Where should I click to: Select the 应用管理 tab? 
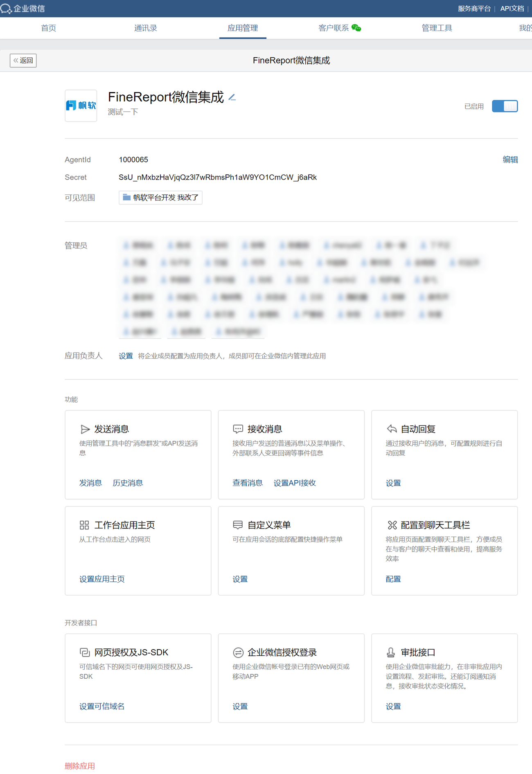point(243,28)
